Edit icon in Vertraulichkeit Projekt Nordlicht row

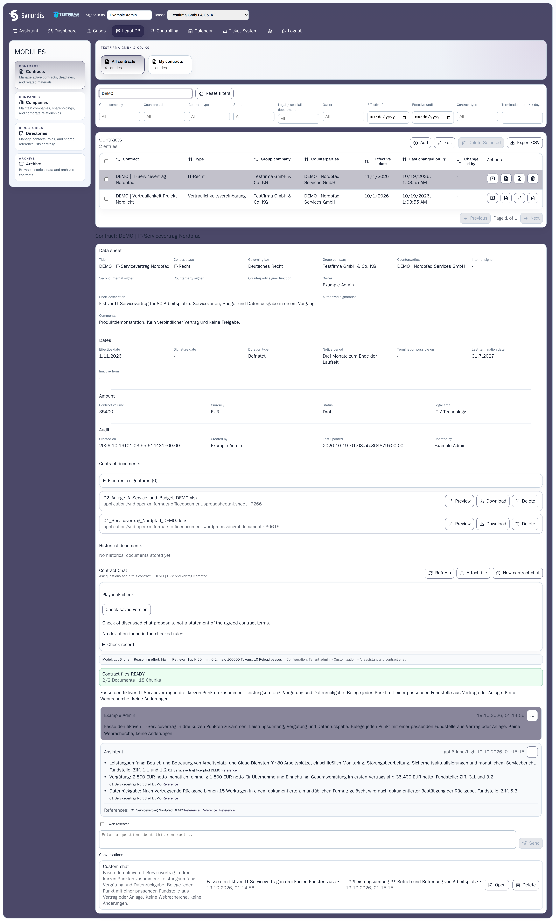(519, 198)
